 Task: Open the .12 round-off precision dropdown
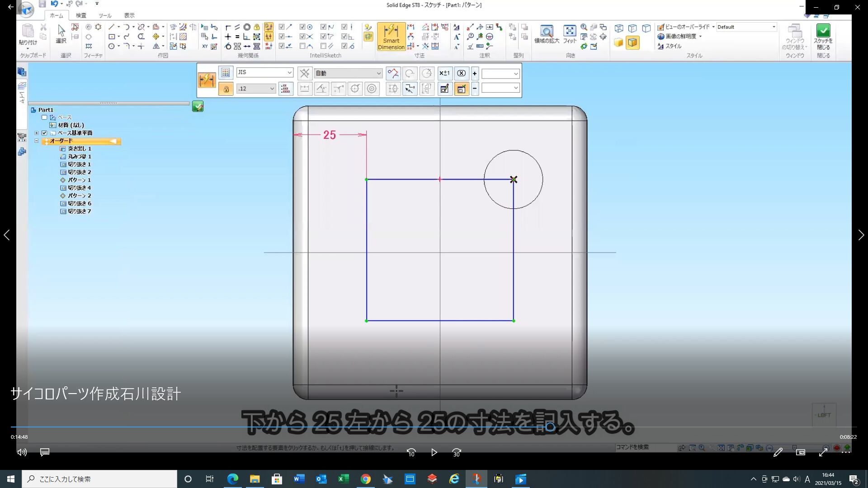[272, 89]
